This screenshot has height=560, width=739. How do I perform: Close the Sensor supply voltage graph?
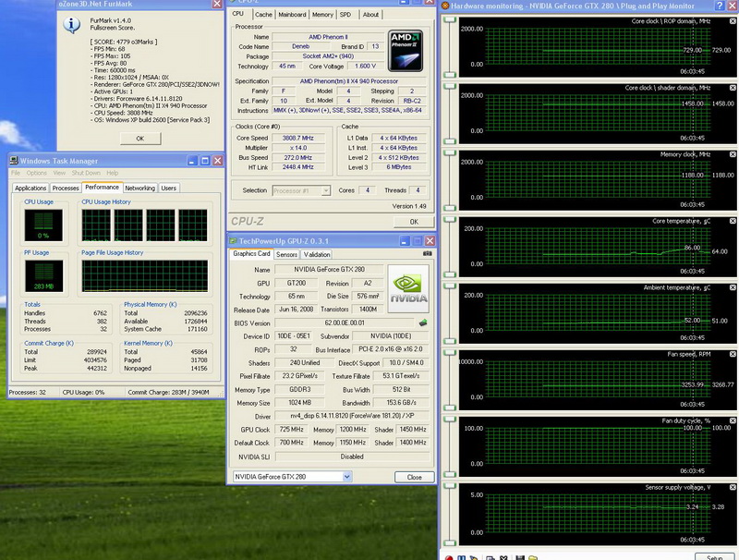733,487
